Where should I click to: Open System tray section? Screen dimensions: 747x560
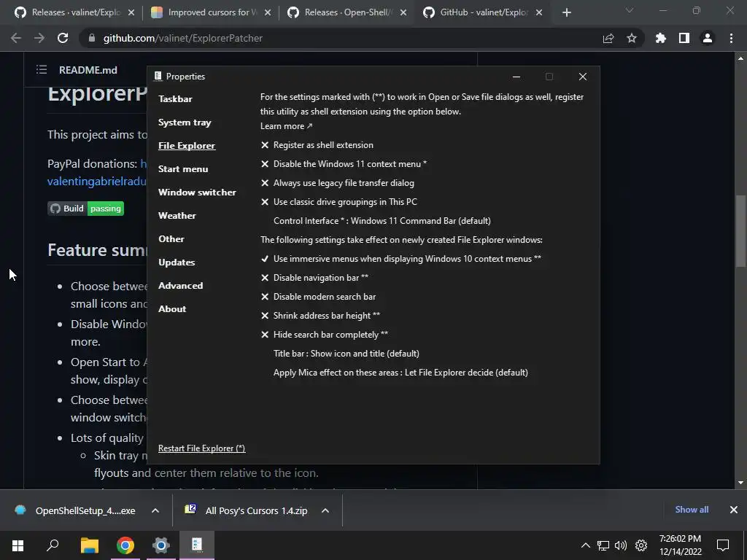185,122
